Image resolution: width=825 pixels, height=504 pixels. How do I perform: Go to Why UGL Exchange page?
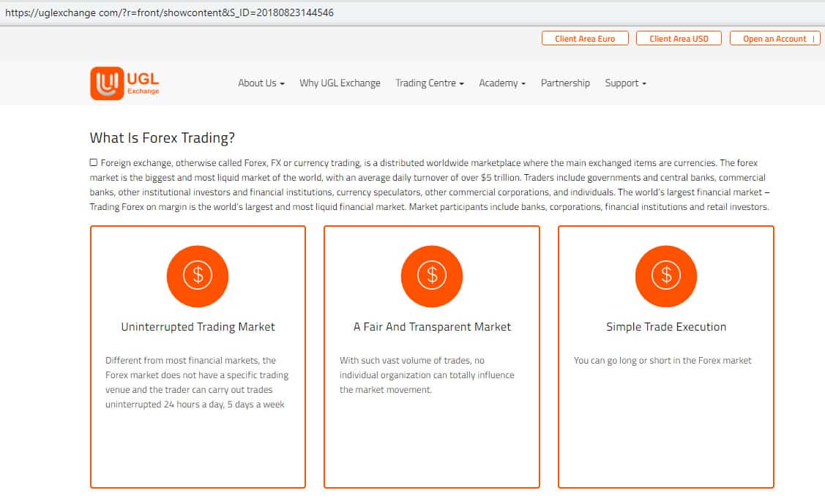tap(340, 83)
